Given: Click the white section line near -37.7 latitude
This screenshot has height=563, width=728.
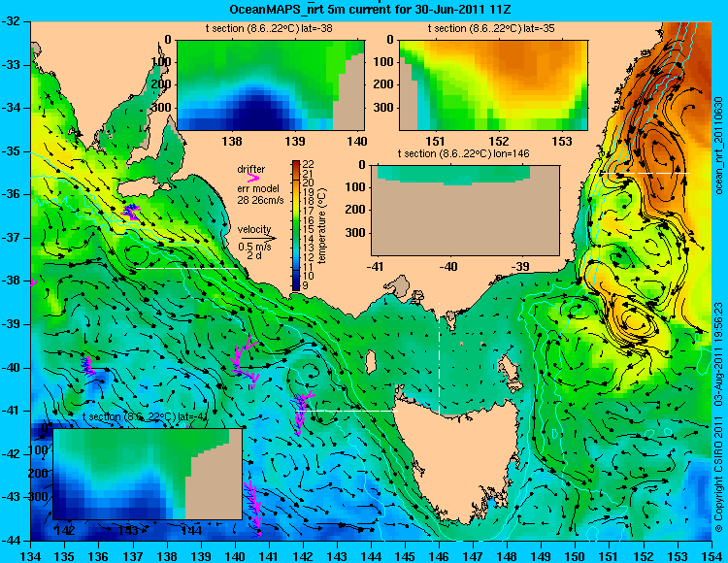Looking at the screenshot, I should coord(187,268).
